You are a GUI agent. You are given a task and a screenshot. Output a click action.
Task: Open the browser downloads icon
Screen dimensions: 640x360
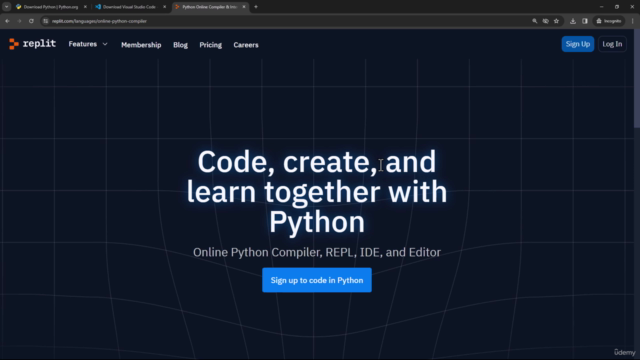tap(573, 21)
